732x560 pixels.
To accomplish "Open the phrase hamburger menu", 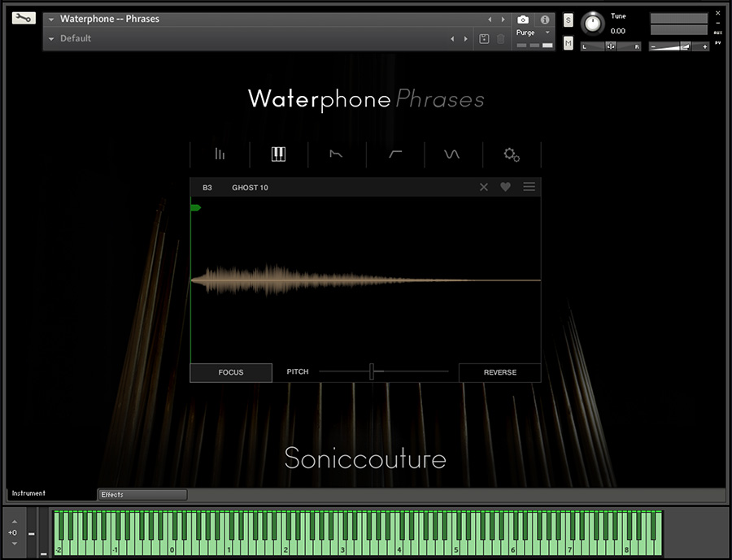I will point(529,187).
